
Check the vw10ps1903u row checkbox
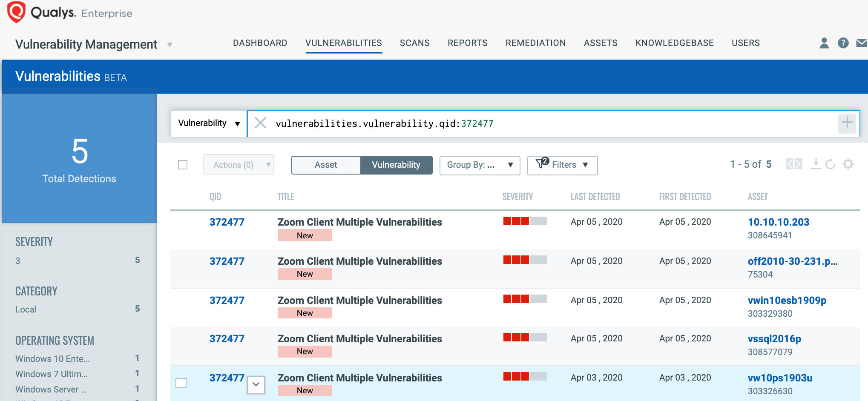click(x=181, y=383)
